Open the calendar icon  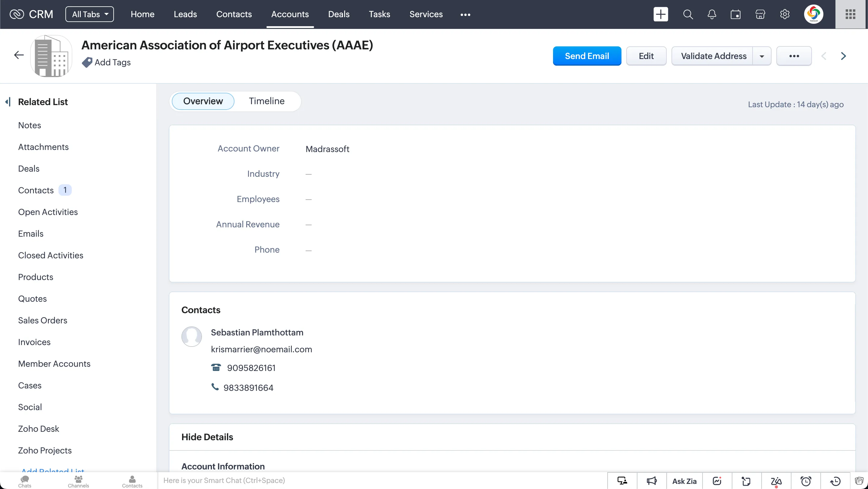point(736,14)
